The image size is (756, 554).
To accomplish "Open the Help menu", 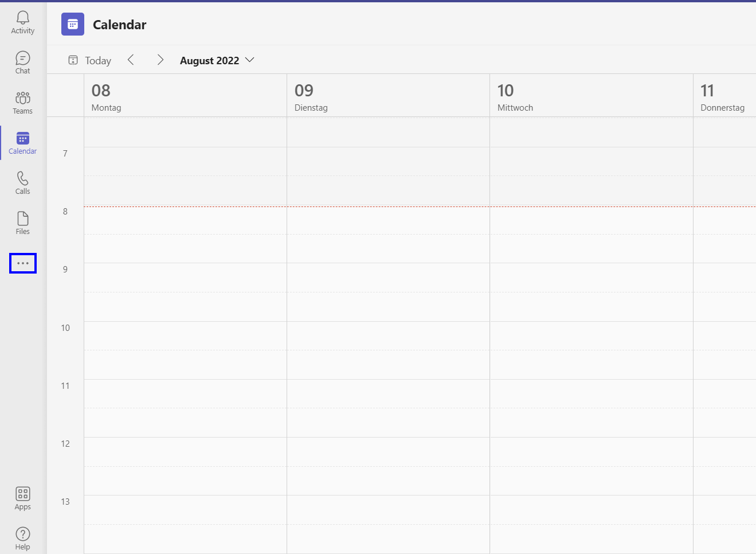I will 23,538.
